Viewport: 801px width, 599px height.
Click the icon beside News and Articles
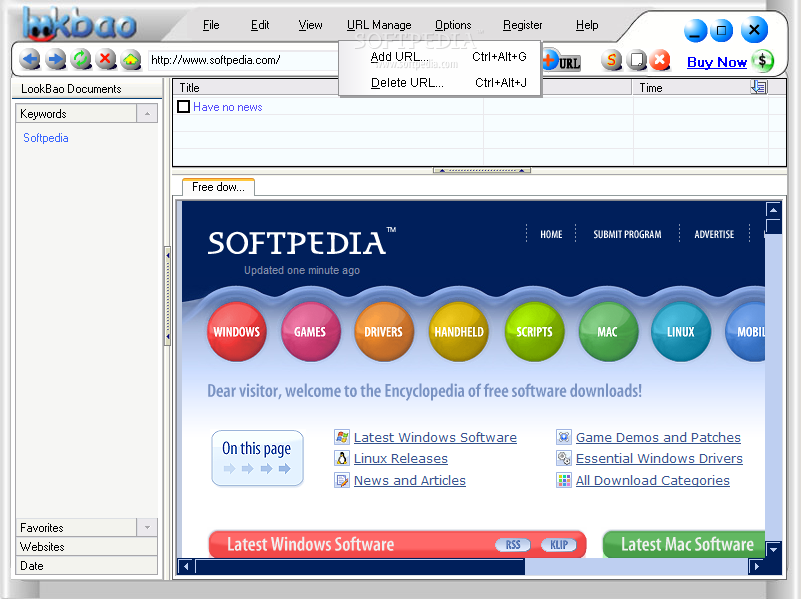[x=342, y=480]
